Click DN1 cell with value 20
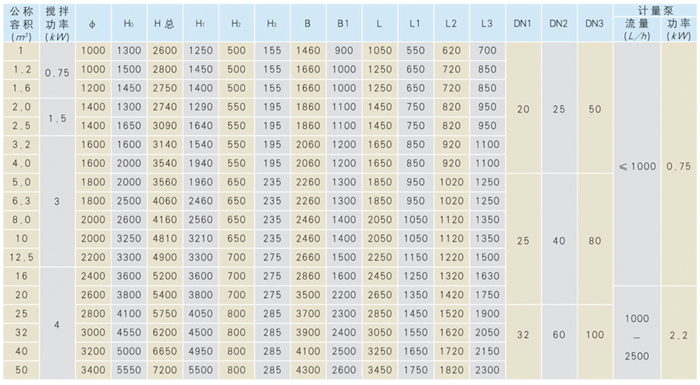700x385 pixels. tap(523, 109)
